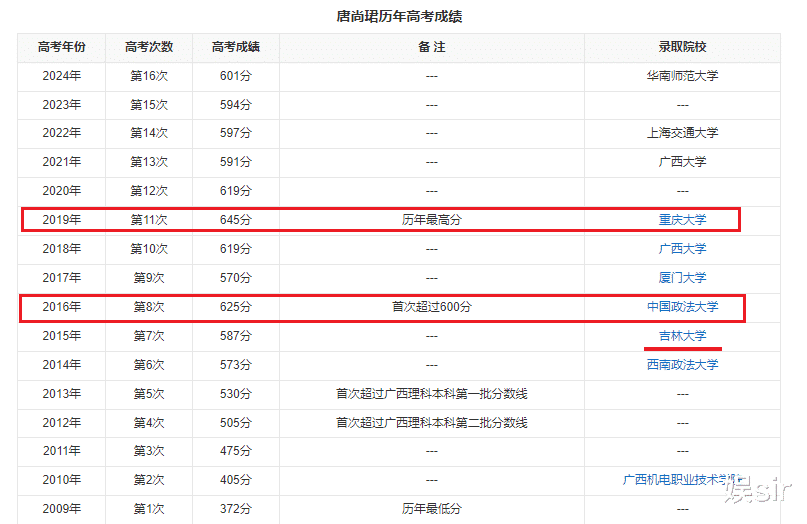The height and width of the screenshot is (524, 807).
Task: Select the 高考次数 column header
Action: 149,47
